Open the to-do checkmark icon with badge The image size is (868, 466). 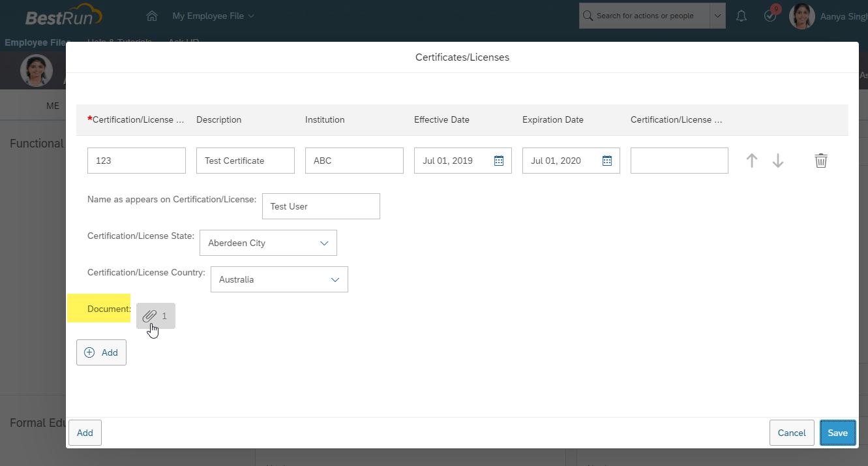point(770,16)
